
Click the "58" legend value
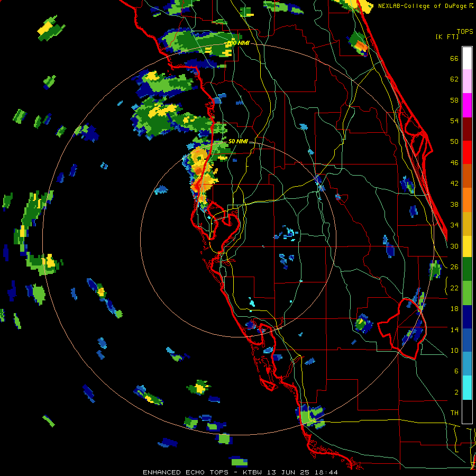(x=454, y=100)
